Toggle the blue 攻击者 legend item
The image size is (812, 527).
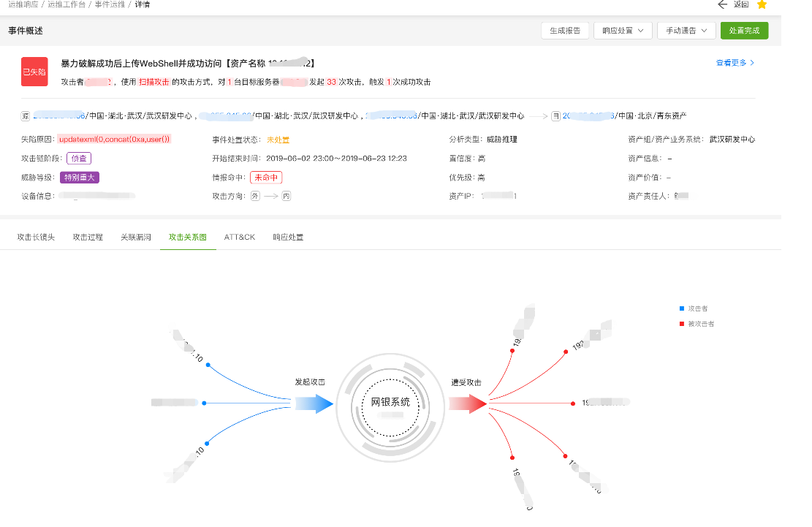(694, 309)
